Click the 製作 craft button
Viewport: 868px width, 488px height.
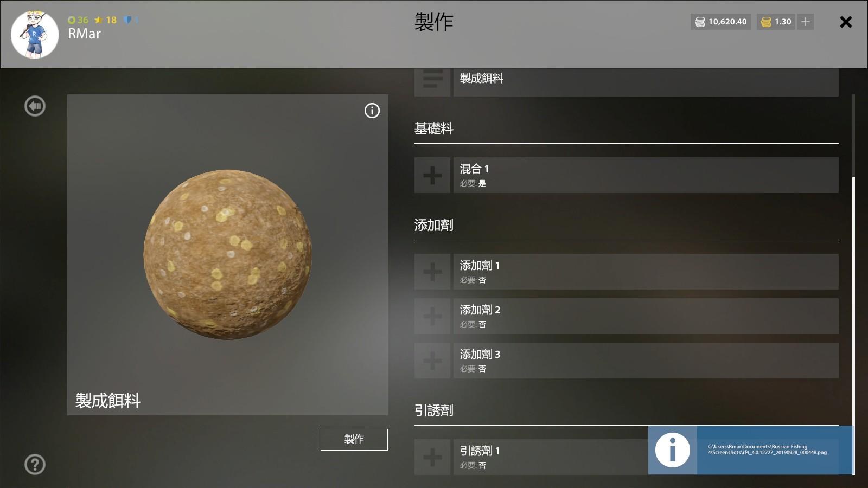[x=354, y=440]
